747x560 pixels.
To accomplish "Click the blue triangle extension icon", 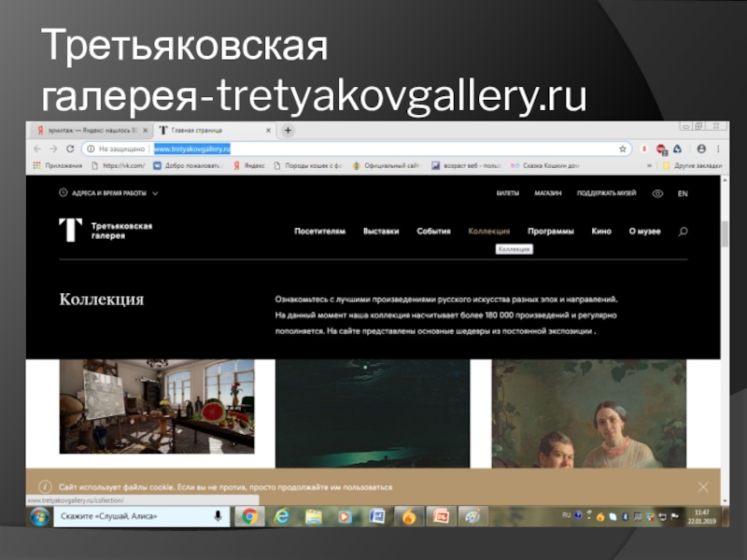I will pos(678,149).
